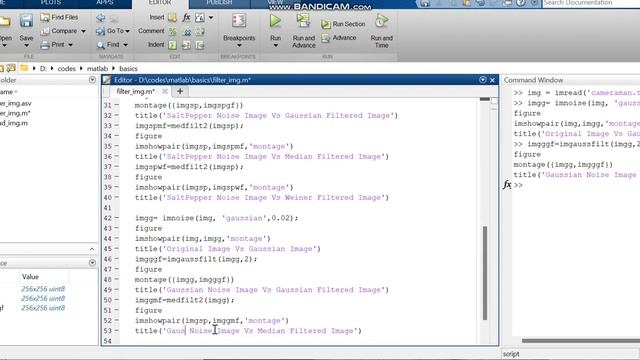Screen dimensions: 640x360
Task: Click code line 52 'imshowpair(imgsp,imggmf'
Action: pyautogui.click(x=211, y=321)
